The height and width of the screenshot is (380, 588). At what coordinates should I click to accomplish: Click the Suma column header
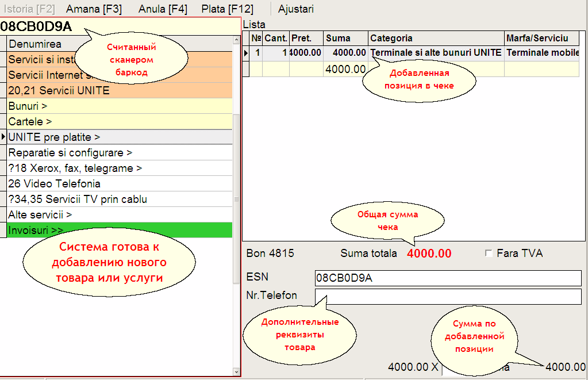(x=345, y=39)
